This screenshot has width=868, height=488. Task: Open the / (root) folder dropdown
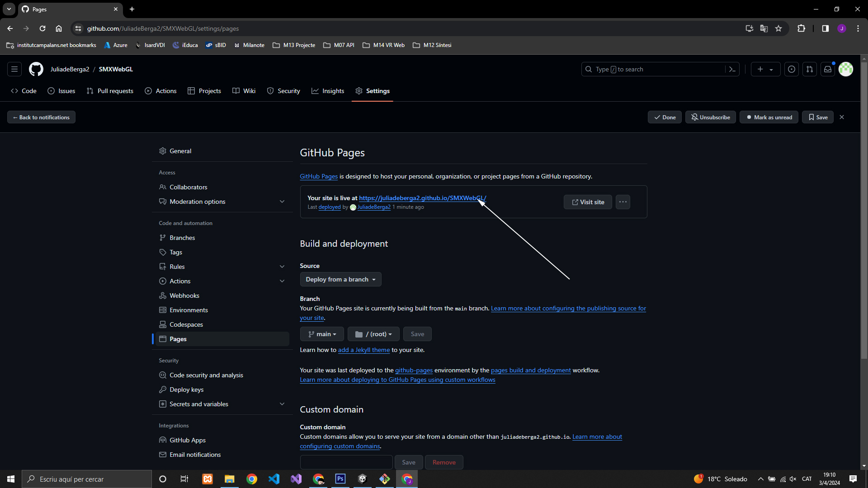(x=373, y=334)
